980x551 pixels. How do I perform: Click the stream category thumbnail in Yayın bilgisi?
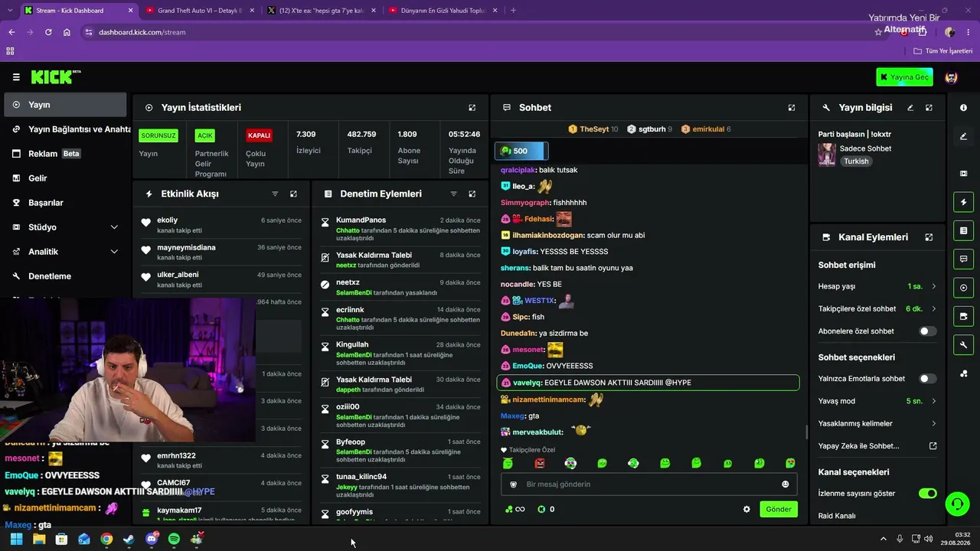click(x=827, y=155)
